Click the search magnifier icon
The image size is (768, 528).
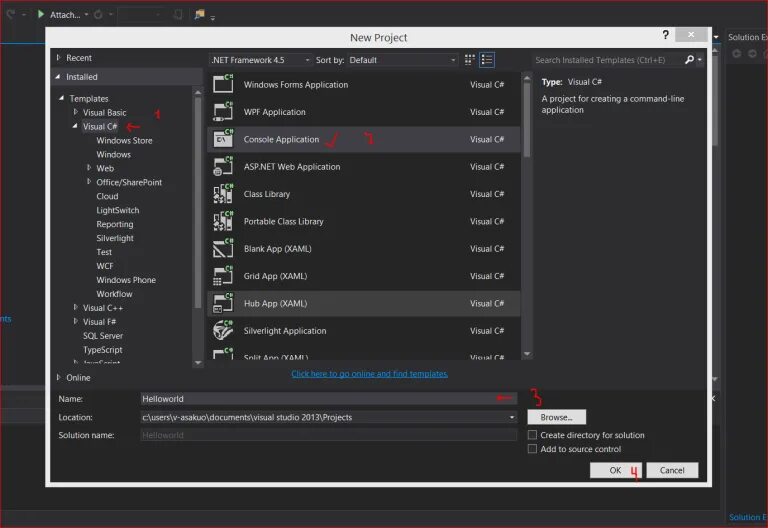point(689,60)
